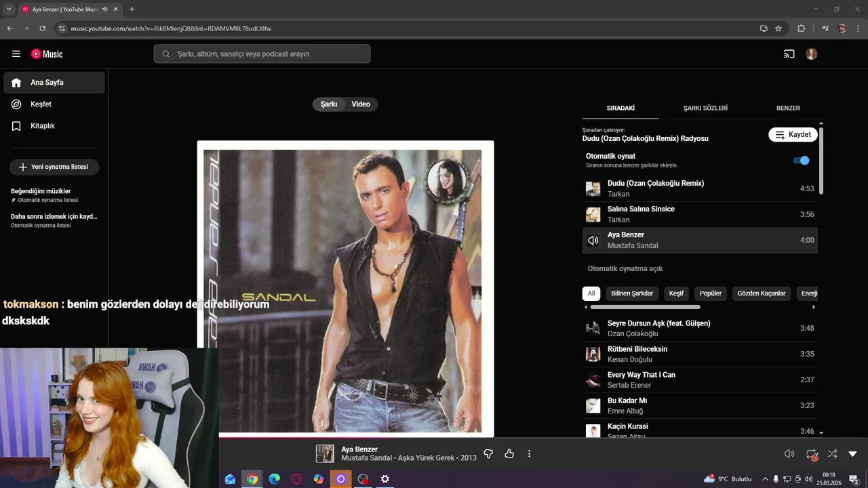Click Tarkan thumbnail of Dudu remix
The width and height of the screenshot is (868, 488).
click(x=593, y=189)
